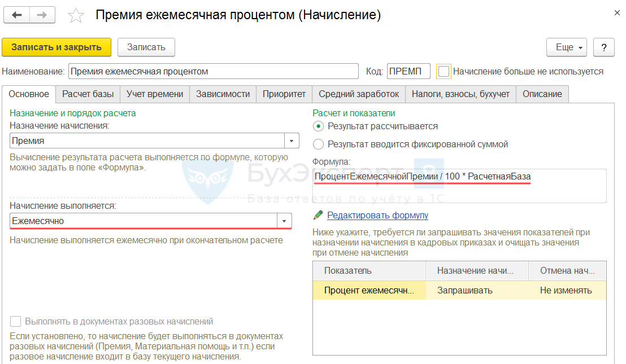This screenshot has width=626, height=364.
Task: Click the Формула text box
Action: [x=459, y=186]
